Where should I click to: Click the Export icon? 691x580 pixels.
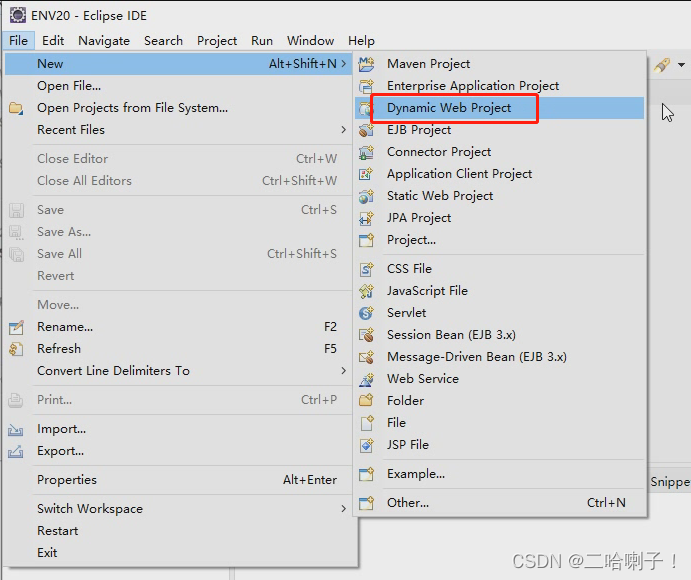pos(16,451)
